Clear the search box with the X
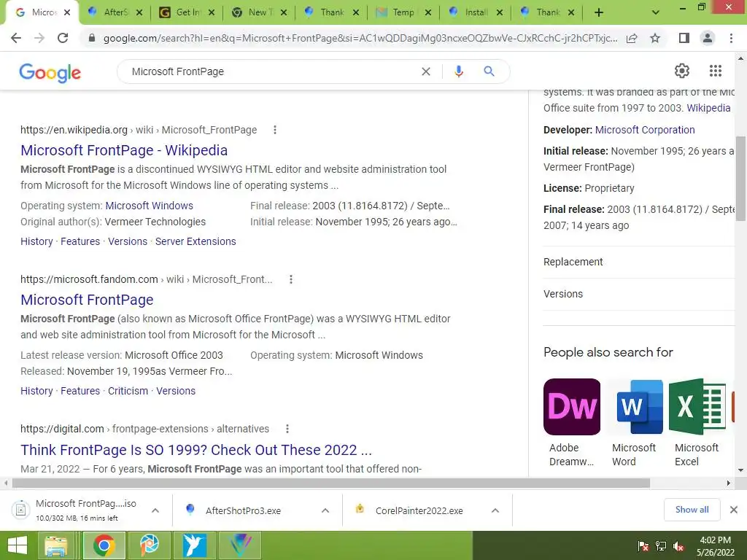The width and height of the screenshot is (747, 560). pyautogui.click(x=426, y=71)
